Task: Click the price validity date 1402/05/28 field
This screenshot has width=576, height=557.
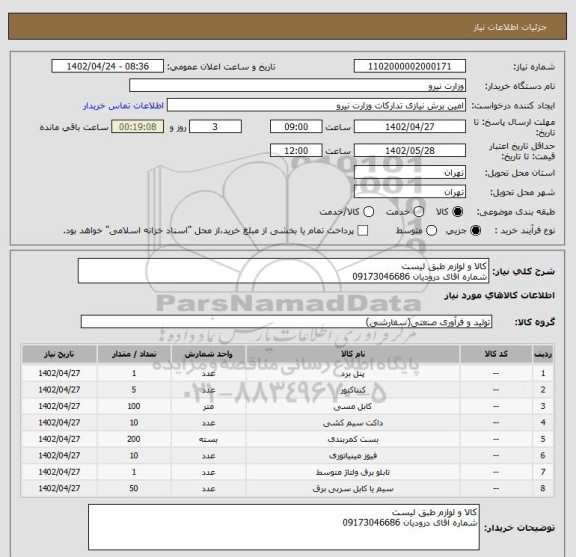Action: pos(410,151)
